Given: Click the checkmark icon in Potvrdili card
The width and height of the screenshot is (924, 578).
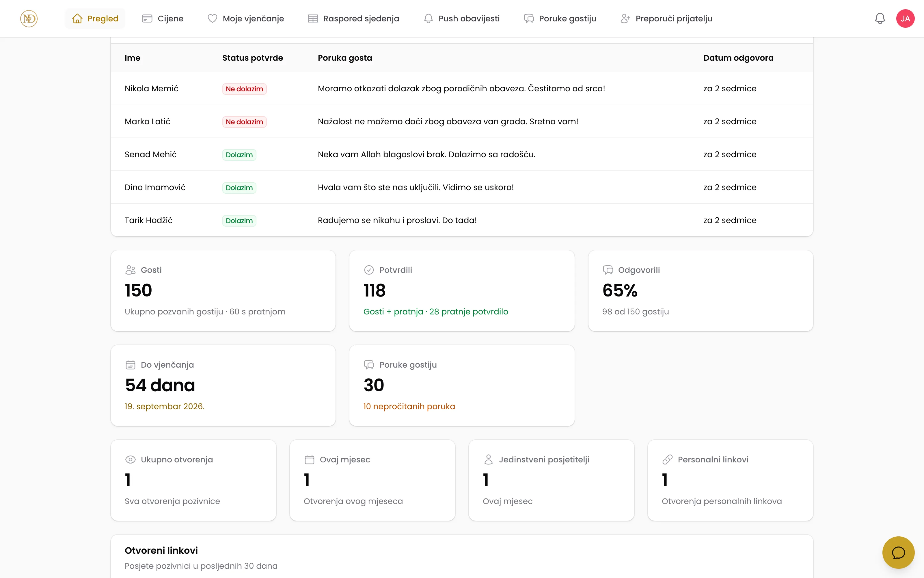Looking at the screenshot, I should tap(369, 270).
